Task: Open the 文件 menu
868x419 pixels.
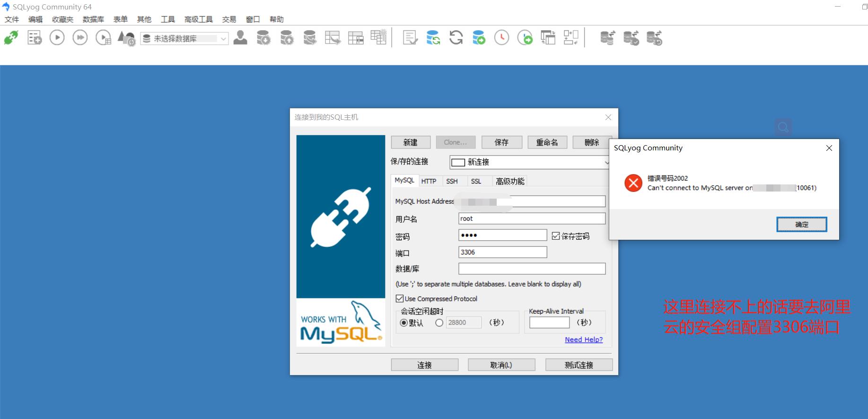Action: click(x=12, y=19)
